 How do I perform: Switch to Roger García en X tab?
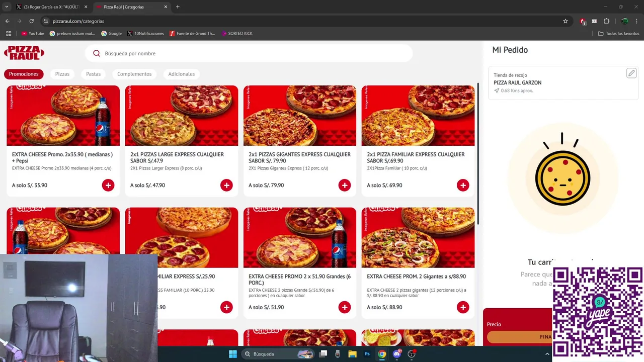(x=52, y=7)
